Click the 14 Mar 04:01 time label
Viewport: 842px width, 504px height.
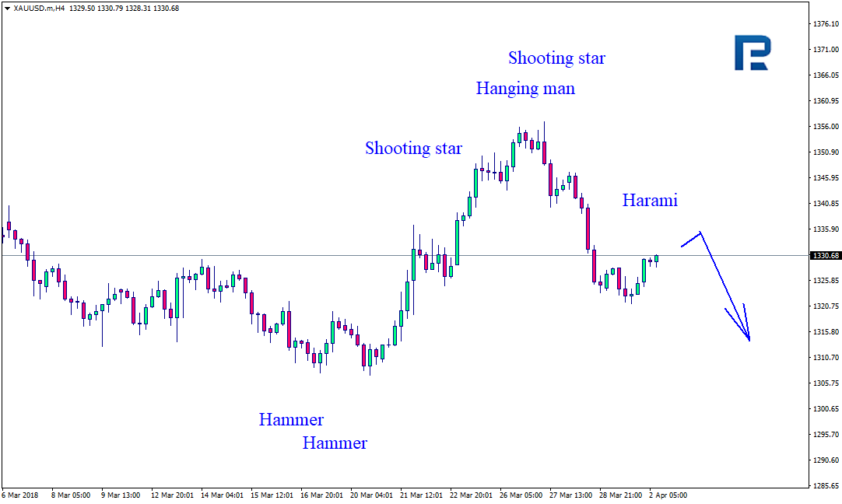pyautogui.click(x=222, y=495)
